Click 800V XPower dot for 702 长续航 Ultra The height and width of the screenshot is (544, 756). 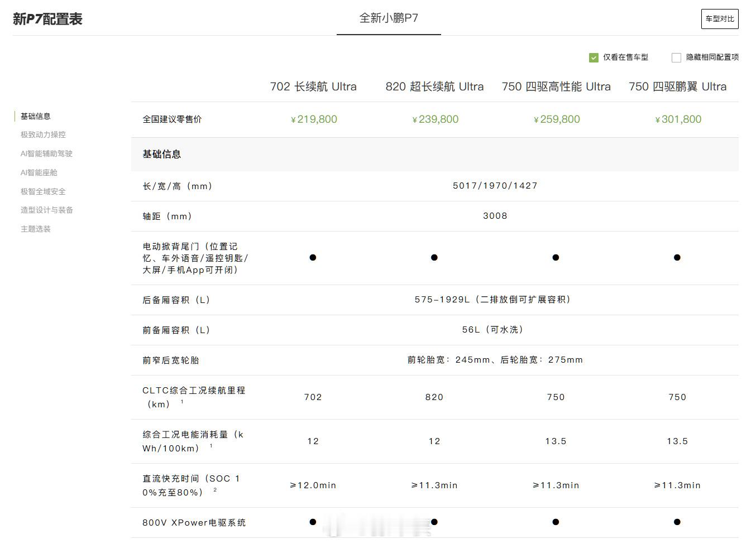313,522
